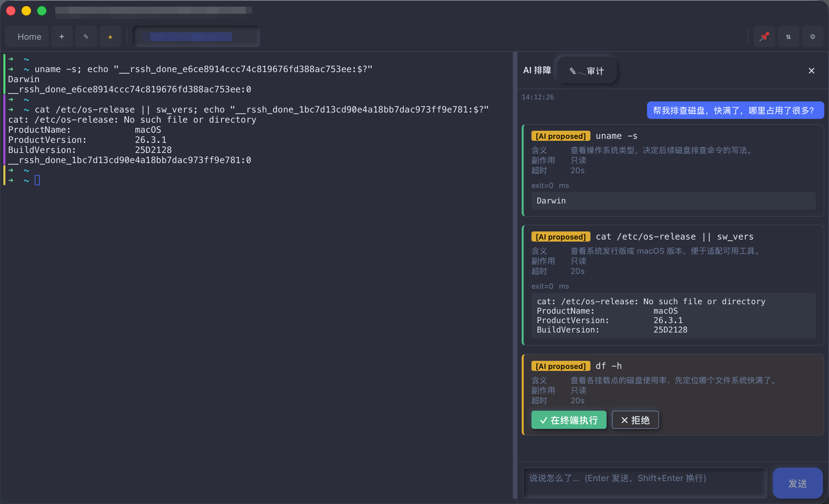This screenshot has height=504, width=829.
Task: Add a new session with plus button
Action: point(62,37)
